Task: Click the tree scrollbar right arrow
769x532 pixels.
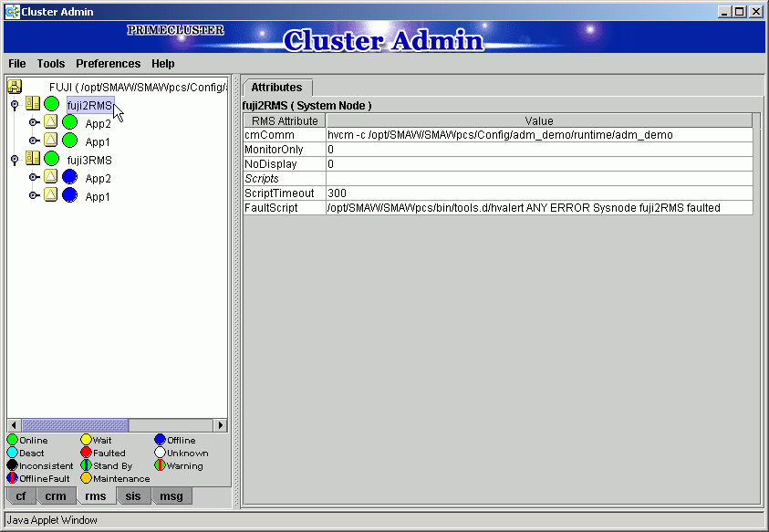Action: (x=220, y=425)
